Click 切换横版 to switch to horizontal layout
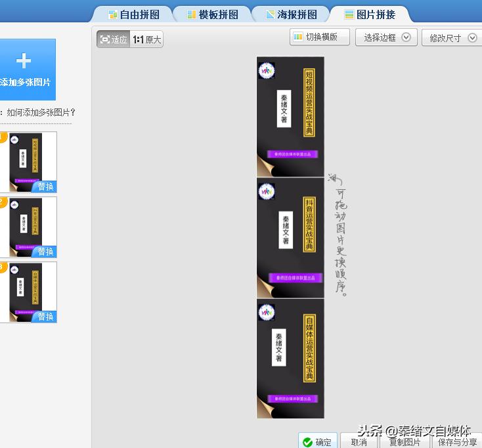This screenshot has width=482, height=448. [320, 37]
